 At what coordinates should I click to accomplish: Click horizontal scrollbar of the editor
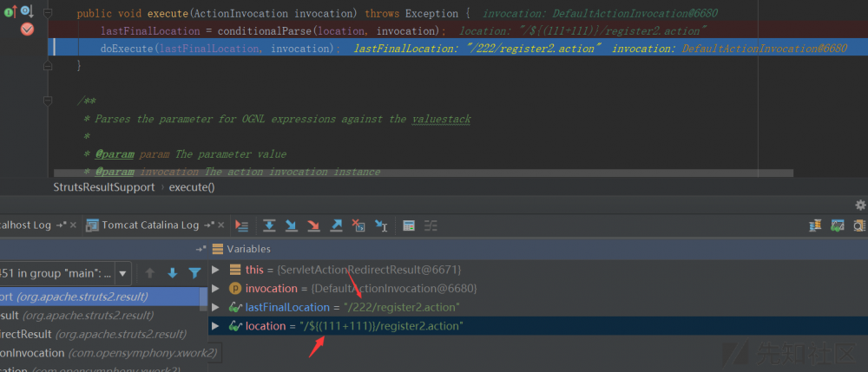pos(424,173)
